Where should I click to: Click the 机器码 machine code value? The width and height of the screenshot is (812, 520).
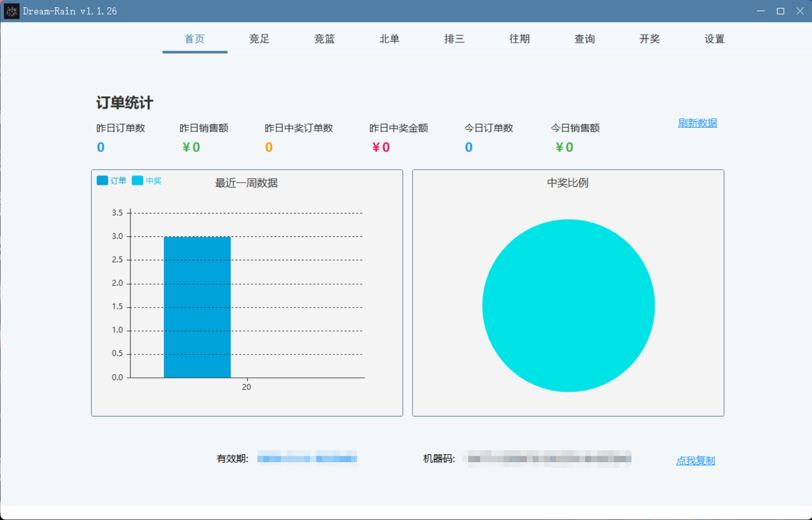tap(549, 459)
